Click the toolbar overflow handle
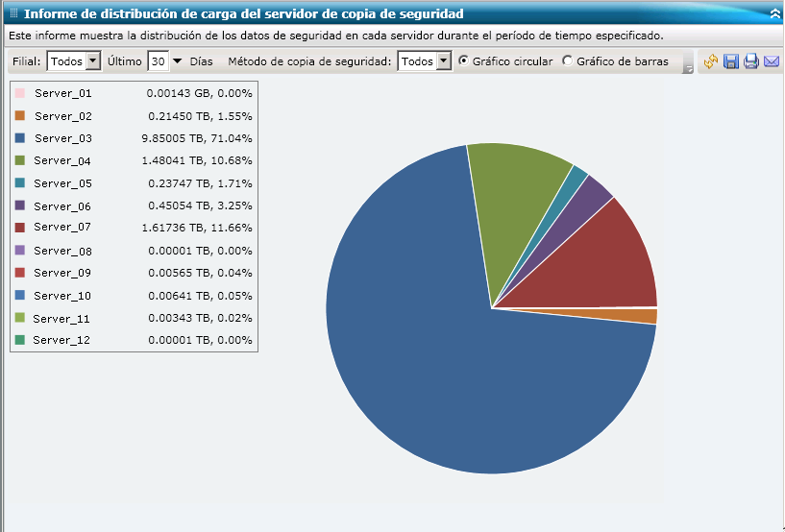This screenshot has width=785, height=532. (x=688, y=61)
